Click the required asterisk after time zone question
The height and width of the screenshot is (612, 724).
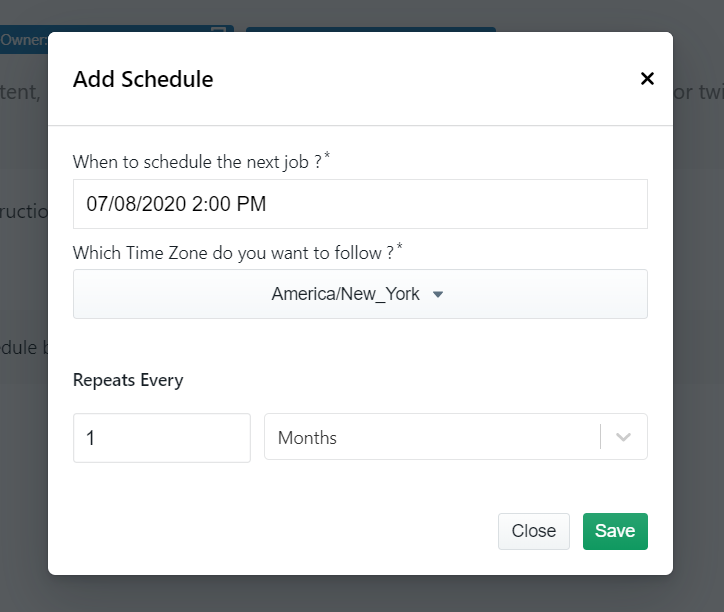400,246
